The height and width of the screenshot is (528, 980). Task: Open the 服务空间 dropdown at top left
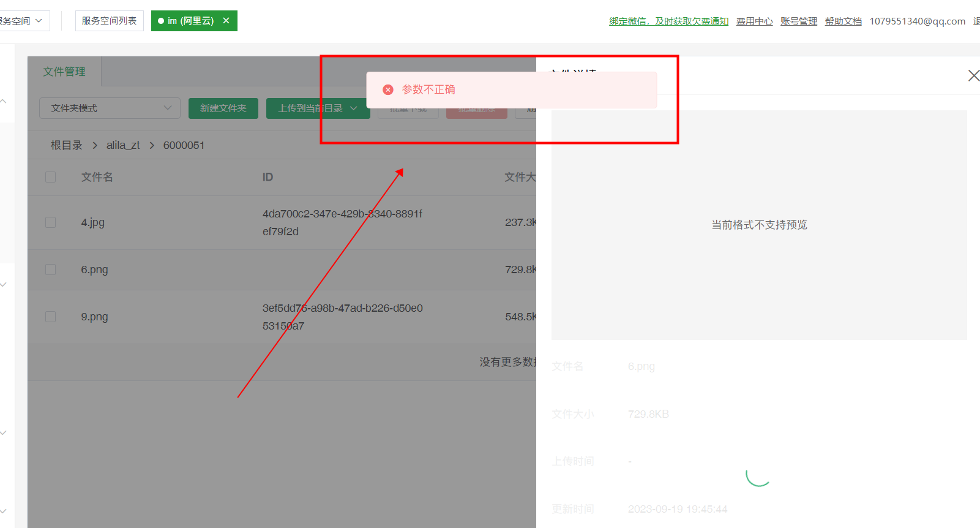pos(23,21)
